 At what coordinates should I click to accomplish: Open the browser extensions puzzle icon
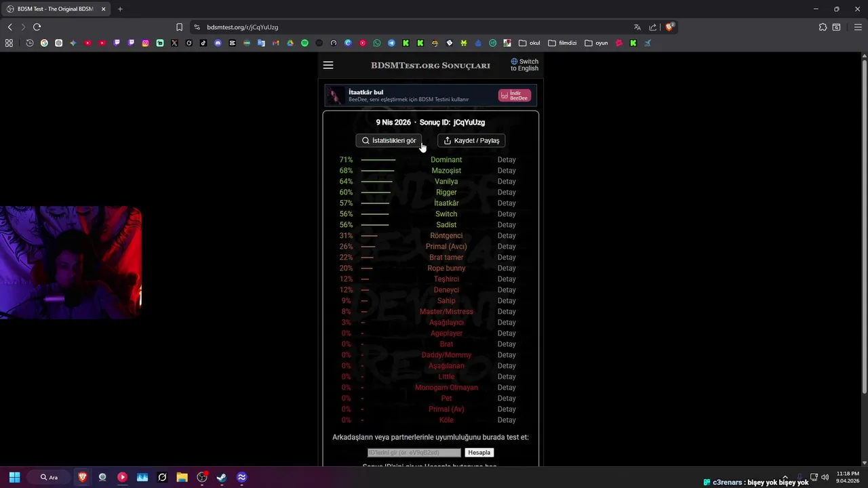click(x=823, y=27)
